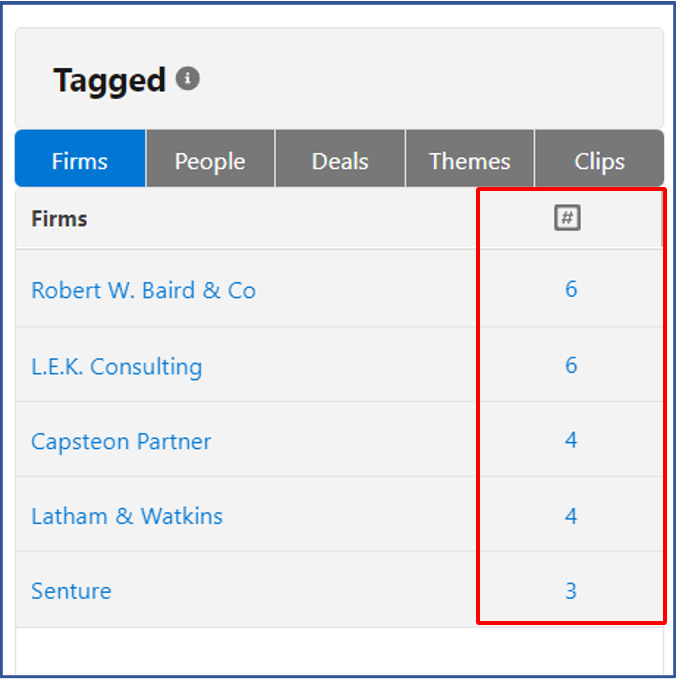The image size is (676, 679).
Task: Click count 4 for Capsteon Partner
Action: [571, 441]
